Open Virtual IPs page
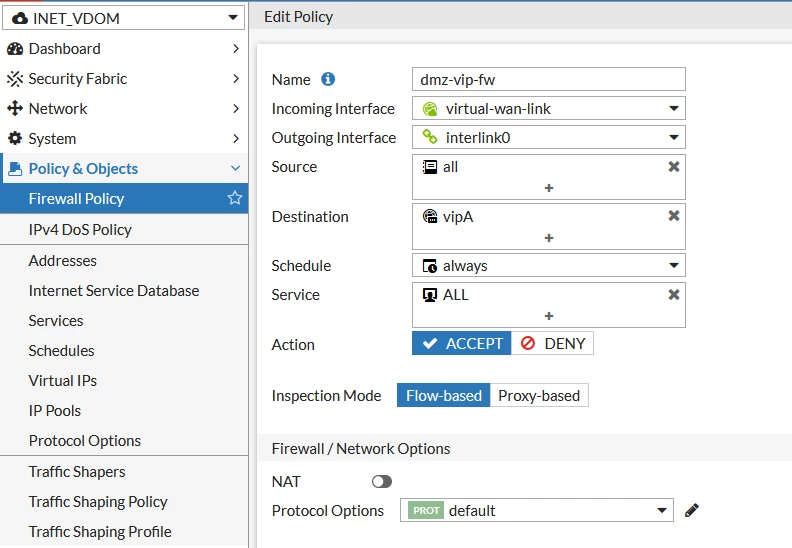Viewport: 792px width, 548px height. pyautogui.click(x=124, y=381)
